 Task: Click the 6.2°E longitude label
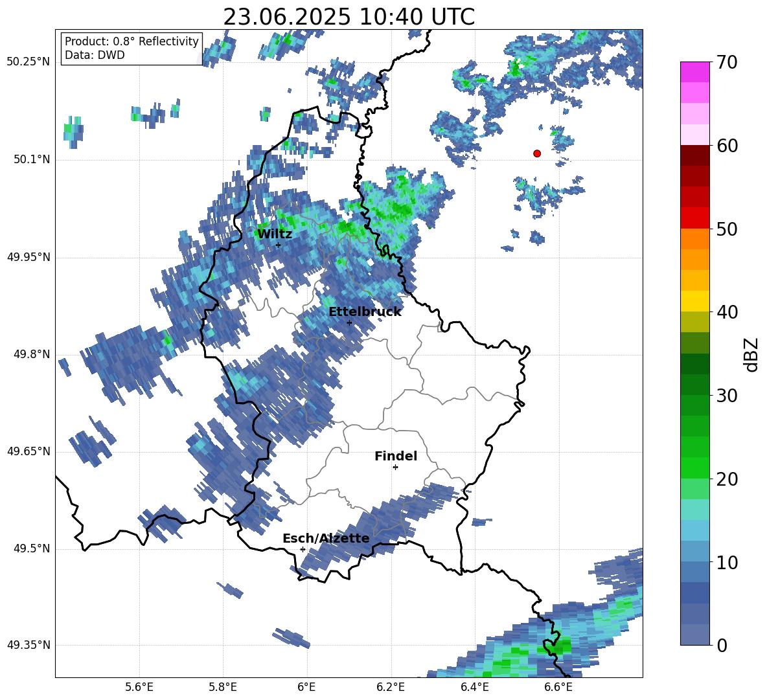click(391, 687)
